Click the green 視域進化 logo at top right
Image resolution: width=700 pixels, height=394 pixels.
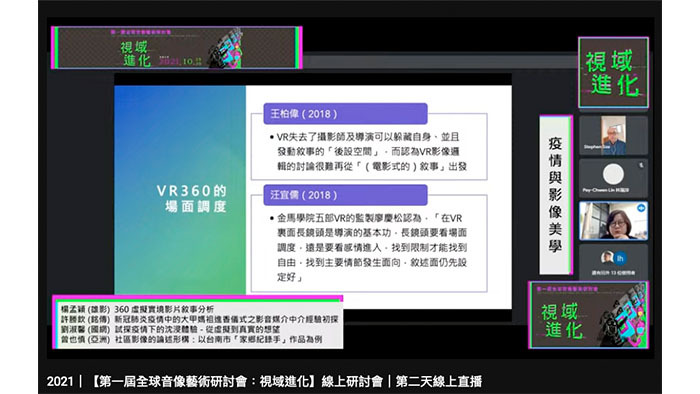click(x=613, y=73)
